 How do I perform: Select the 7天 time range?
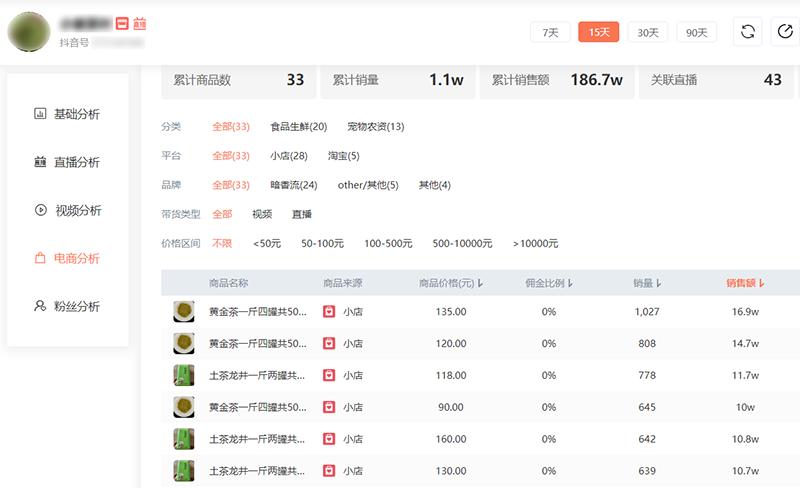coord(550,32)
